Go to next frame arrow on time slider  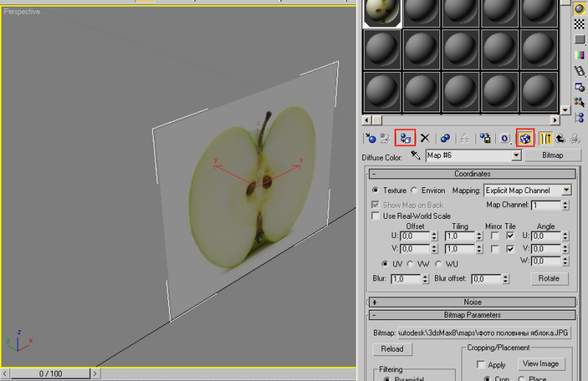[95, 374]
